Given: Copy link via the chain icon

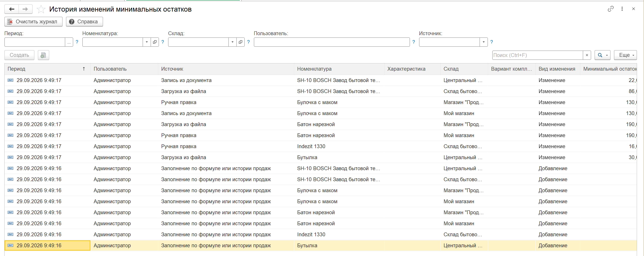Looking at the screenshot, I should 611,9.
